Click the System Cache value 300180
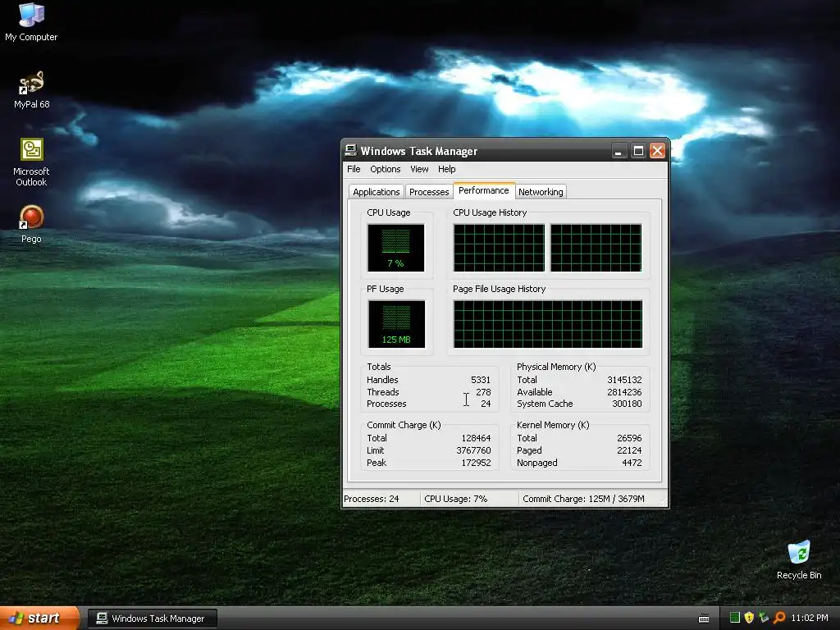Image resolution: width=840 pixels, height=630 pixels. click(627, 404)
